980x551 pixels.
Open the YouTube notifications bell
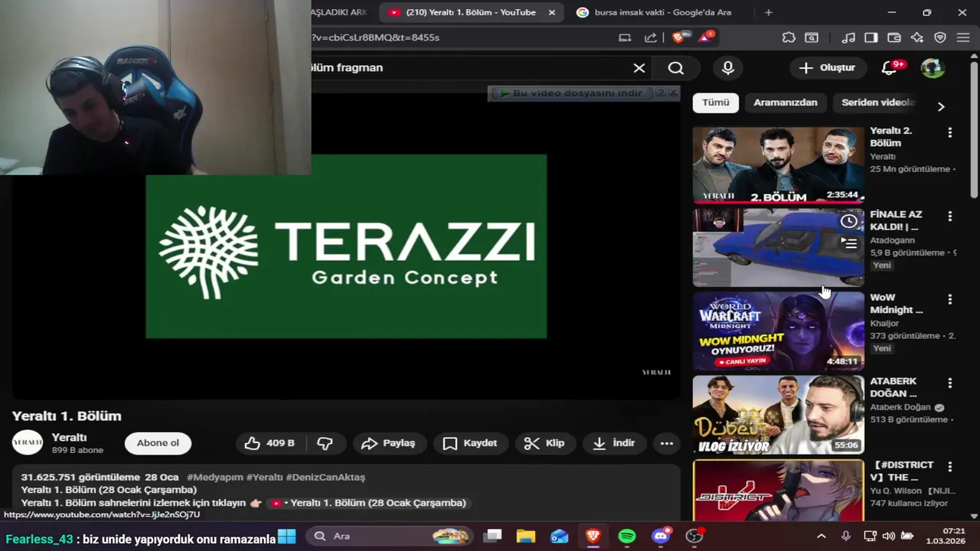pos(889,68)
